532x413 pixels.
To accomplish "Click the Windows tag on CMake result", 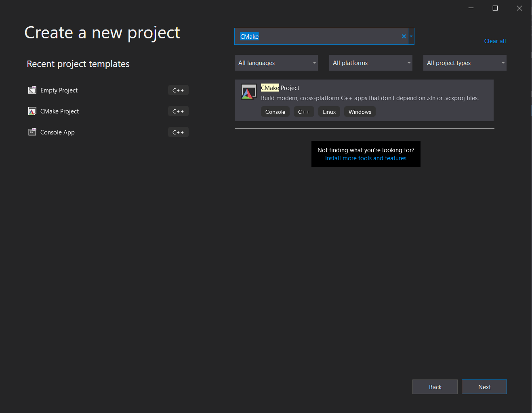I will (x=360, y=112).
